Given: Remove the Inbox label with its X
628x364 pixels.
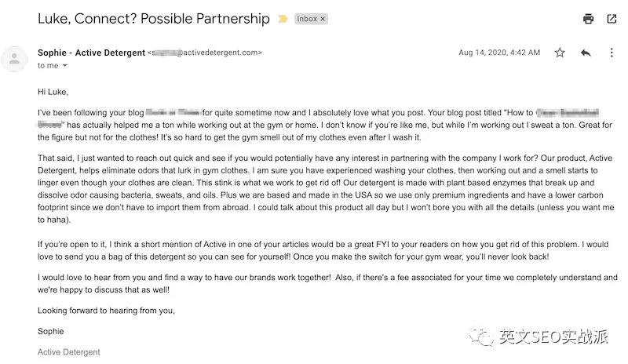Looking at the screenshot, I should [323, 19].
